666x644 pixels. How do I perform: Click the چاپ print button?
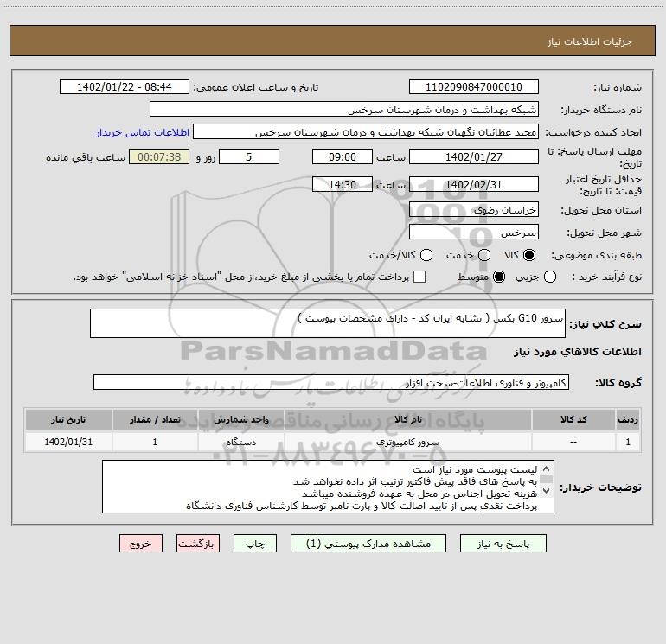[255, 544]
